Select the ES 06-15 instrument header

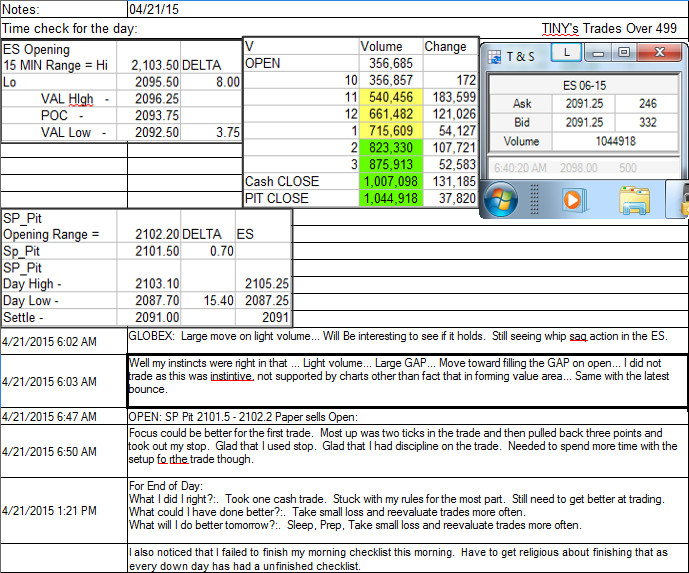[x=584, y=85]
